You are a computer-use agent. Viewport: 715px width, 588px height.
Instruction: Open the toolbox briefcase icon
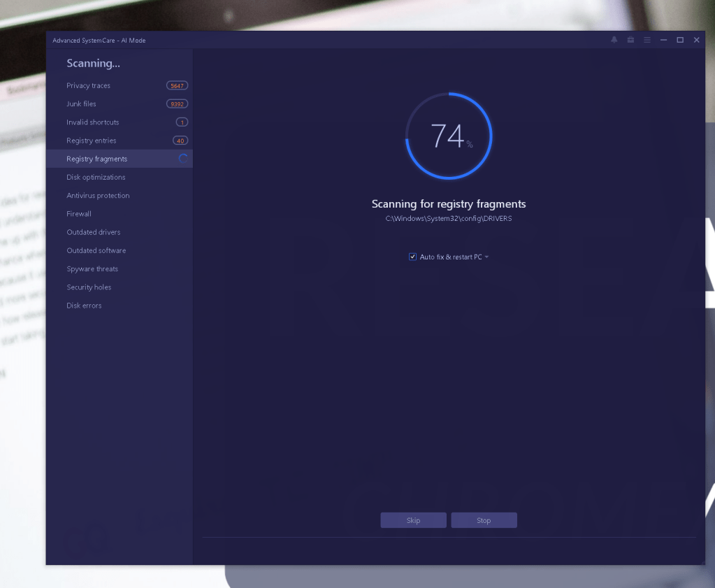point(630,40)
